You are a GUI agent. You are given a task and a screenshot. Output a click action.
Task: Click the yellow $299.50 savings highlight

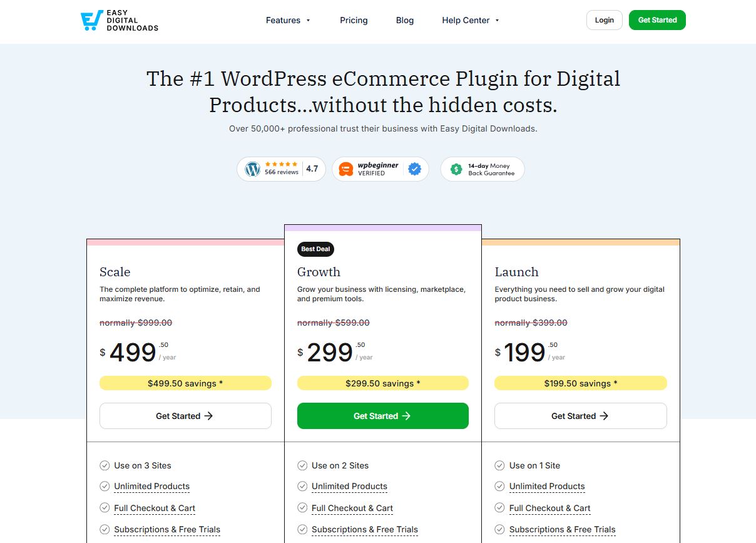click(x=382, y=383)
